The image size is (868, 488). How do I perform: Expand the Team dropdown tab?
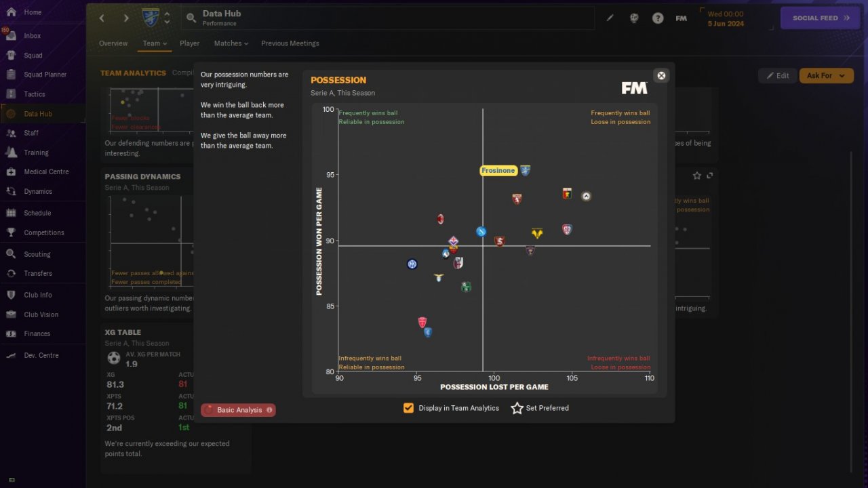pyautogui.click(x=155, y=43)
